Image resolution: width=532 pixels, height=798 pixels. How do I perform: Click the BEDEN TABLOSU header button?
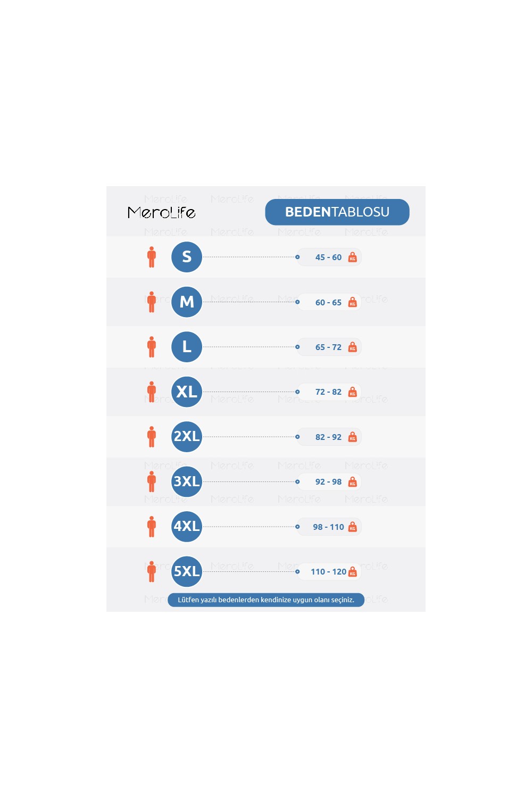(337, 212)
